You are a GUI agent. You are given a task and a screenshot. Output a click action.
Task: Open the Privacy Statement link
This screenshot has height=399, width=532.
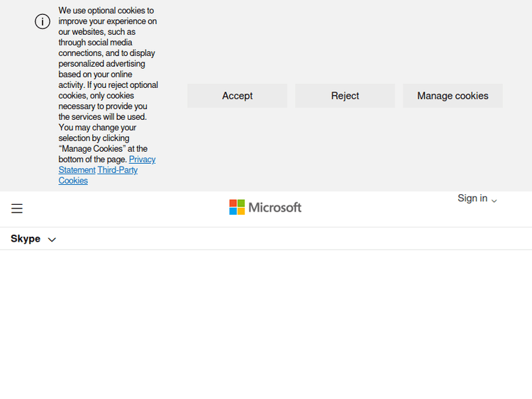[x=142, y=159]
